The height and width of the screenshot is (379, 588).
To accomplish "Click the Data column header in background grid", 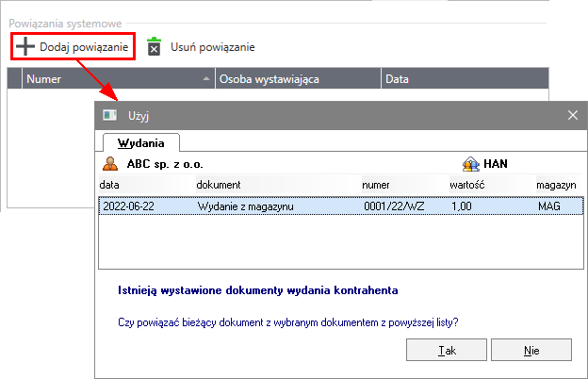I will pos(465,79).
